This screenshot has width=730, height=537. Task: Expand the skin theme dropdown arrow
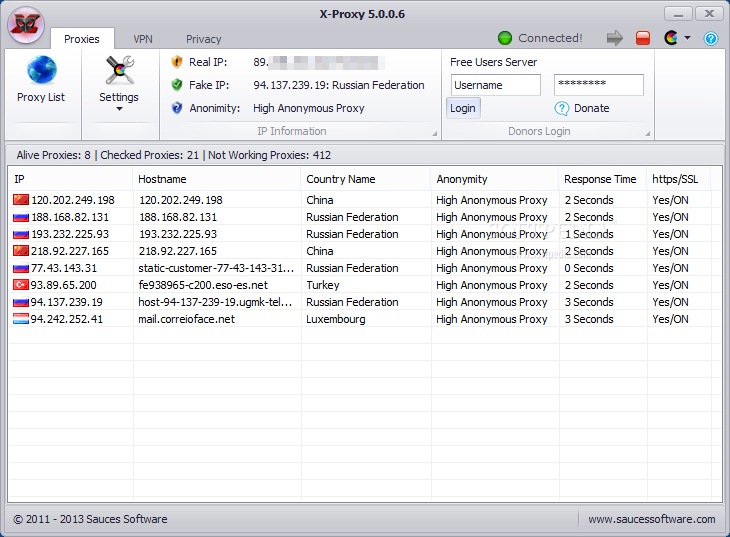click(687, 38)
